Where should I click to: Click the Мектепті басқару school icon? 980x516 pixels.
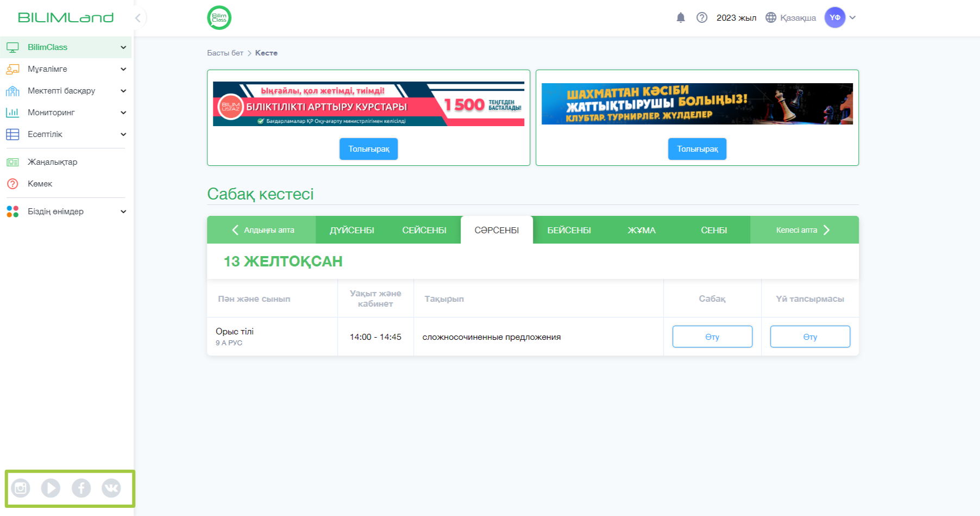click(x=12, y=91)
